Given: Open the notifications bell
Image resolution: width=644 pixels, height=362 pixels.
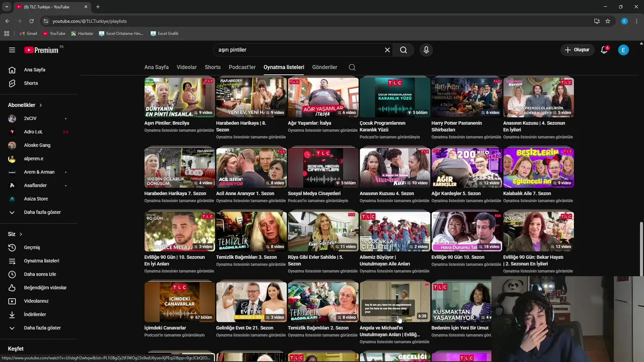Looking at the screenshot, I should click(x=604, y=50).
